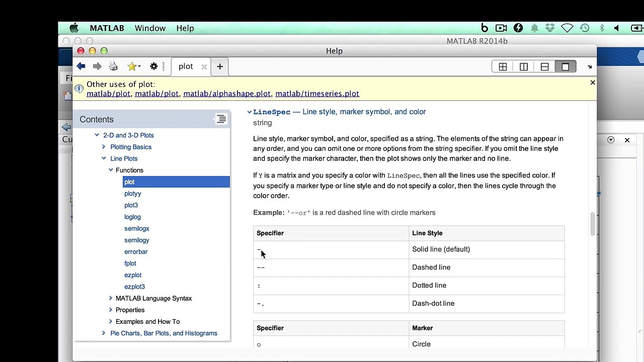Open Time Machine menu bar icon
644x362 pixels.
point(584,28)
